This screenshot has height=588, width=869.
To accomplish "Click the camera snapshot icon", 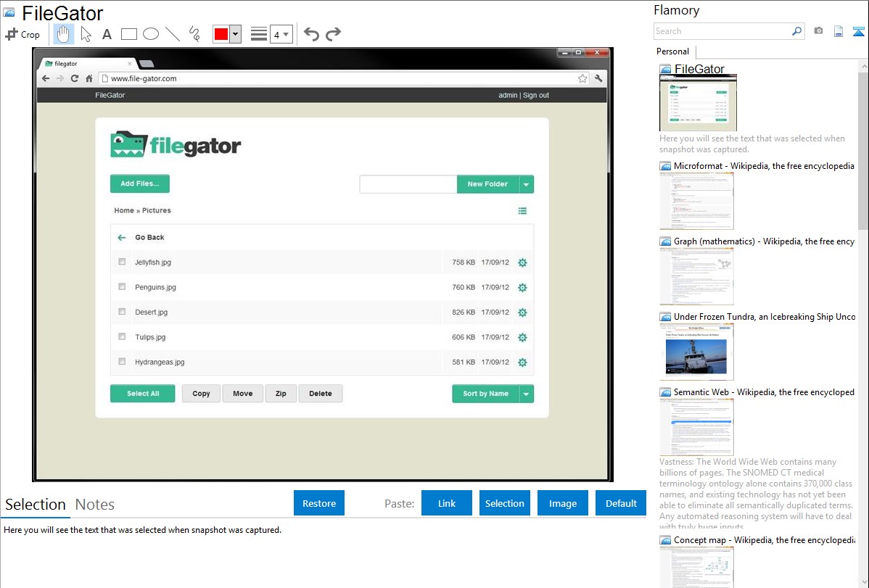I will 818,31.
